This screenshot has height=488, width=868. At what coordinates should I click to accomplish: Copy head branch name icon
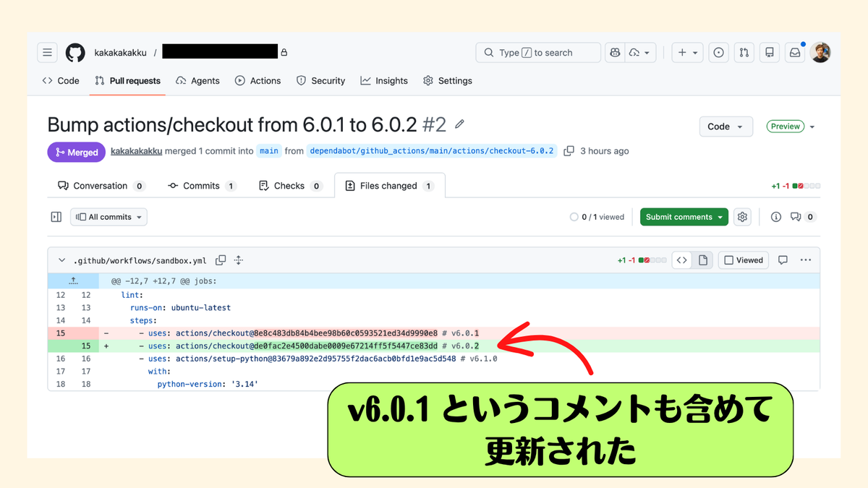569,151
